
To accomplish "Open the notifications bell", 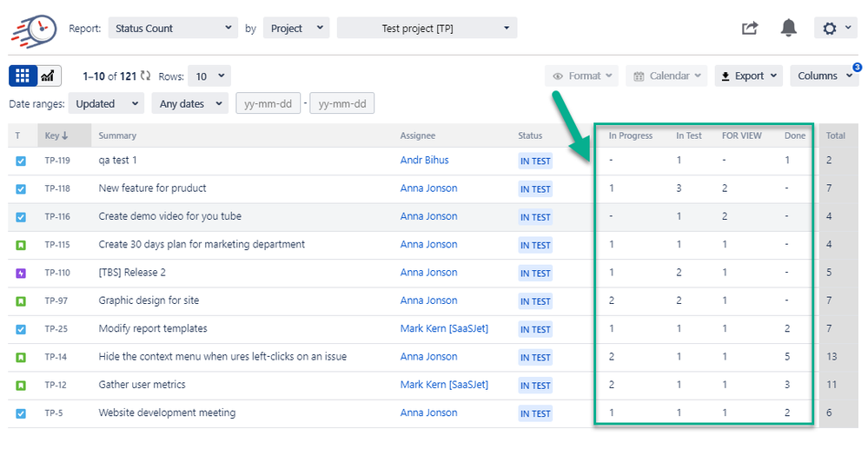I will 788,28.
